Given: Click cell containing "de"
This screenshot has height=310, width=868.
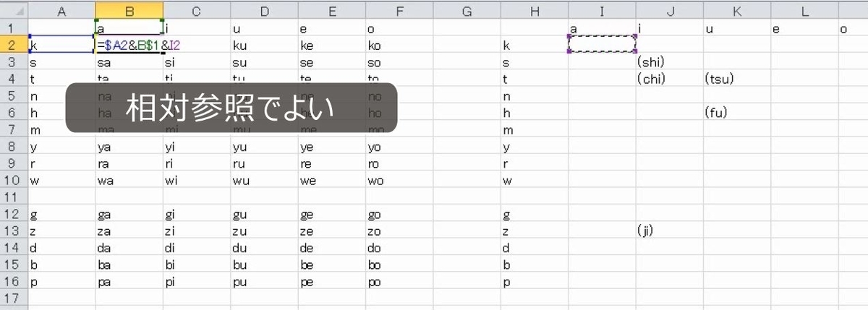Looking at the screenshot, I should point(332,248).
